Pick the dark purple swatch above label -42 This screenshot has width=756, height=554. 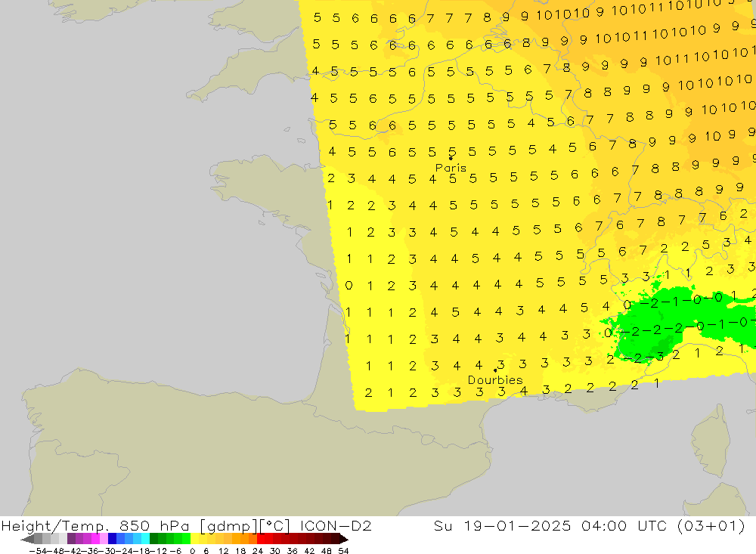pos(71,539)
